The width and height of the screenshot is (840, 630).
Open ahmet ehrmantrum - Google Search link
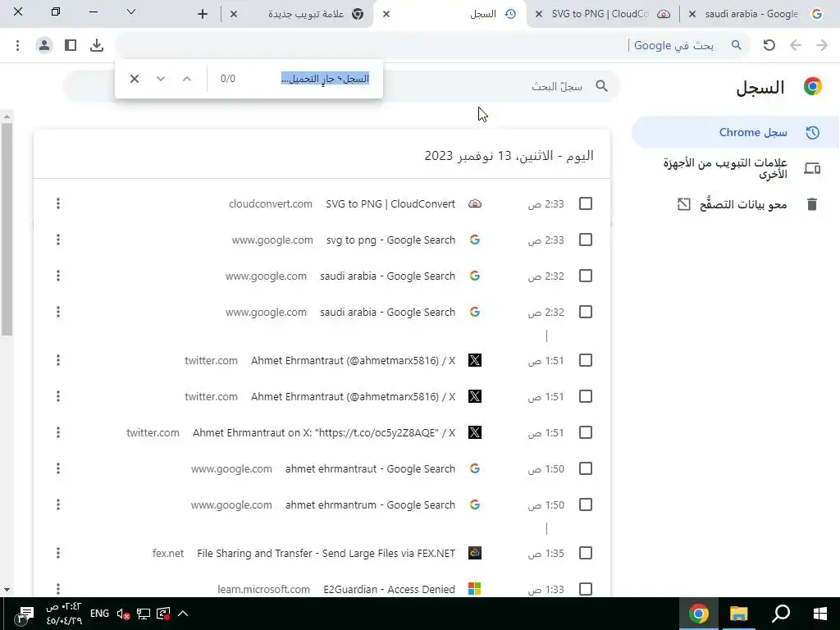point(370,504)
